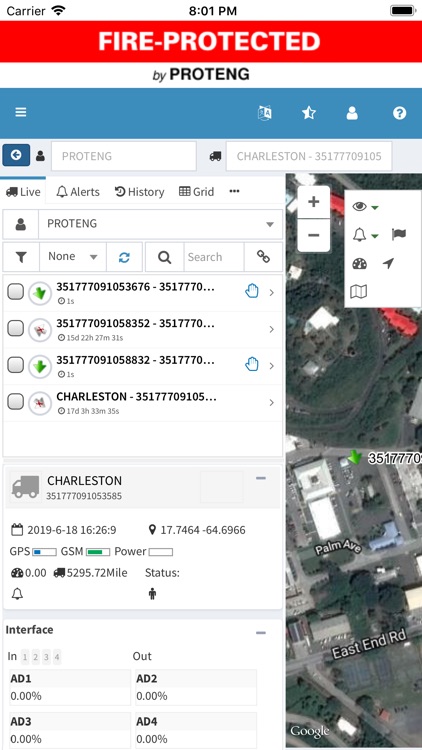
Task: Switch to the Live tab
Action: 23,192
